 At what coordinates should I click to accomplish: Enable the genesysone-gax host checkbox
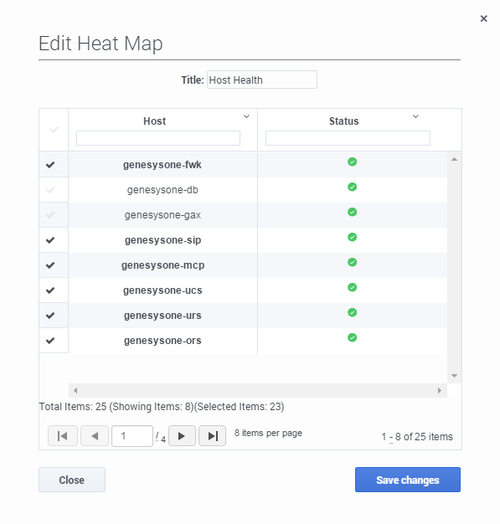pyautogui.click(x=50, y=215)
